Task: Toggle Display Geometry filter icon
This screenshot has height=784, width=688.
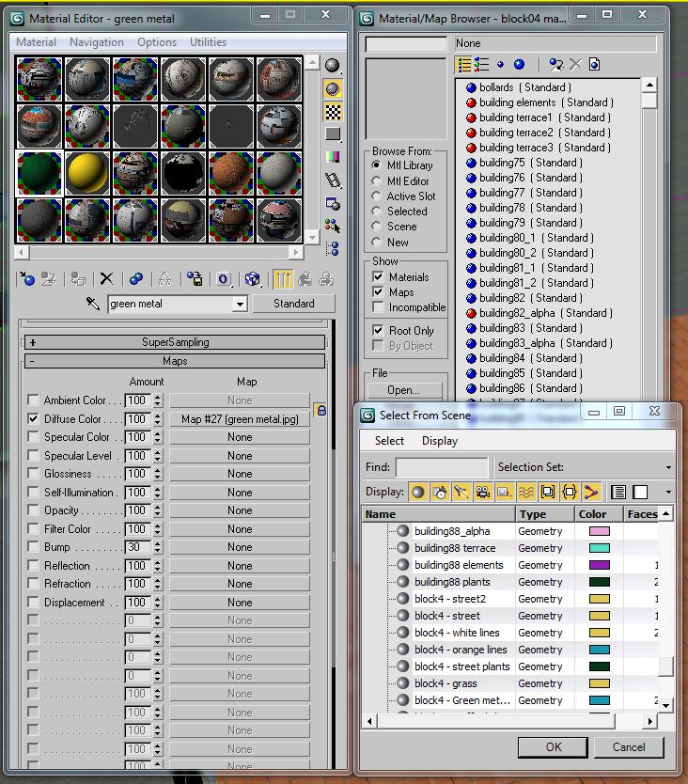Action: 418,492
